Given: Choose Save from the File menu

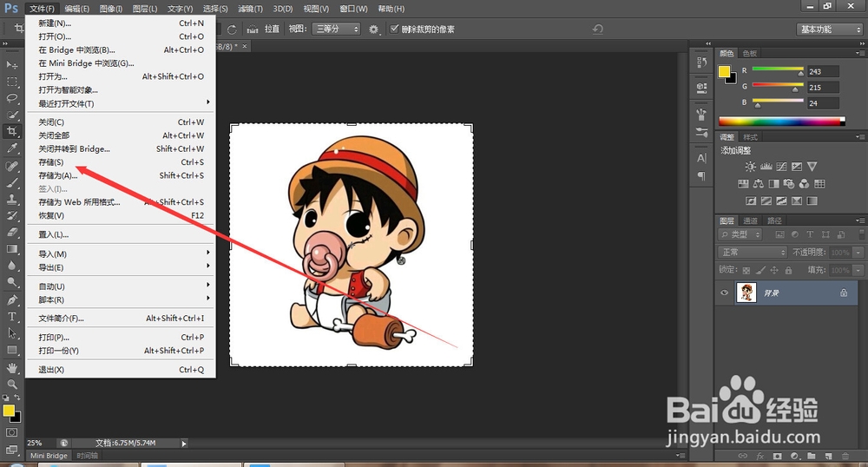Looking at the screenshot, I should [x=121, y=162].
